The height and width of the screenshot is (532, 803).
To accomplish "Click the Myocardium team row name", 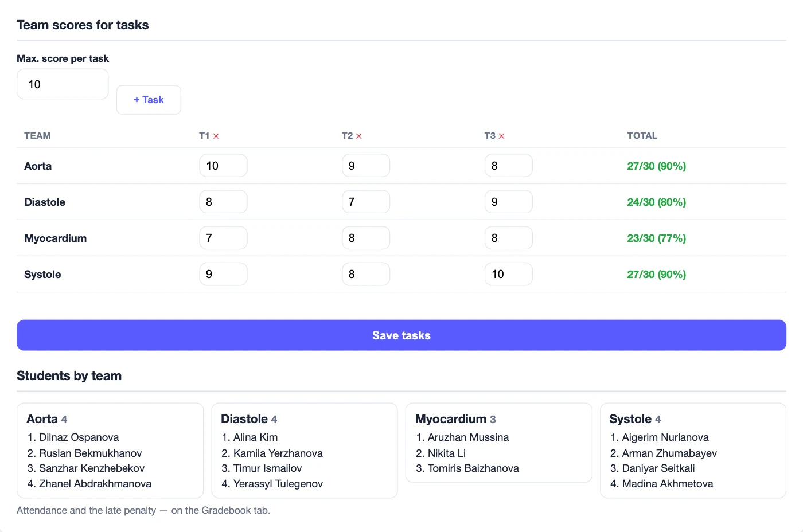I will 56,238.
